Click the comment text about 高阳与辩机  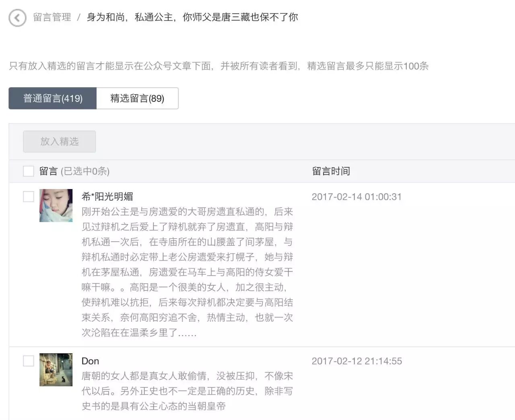click(x=187, y=272)
